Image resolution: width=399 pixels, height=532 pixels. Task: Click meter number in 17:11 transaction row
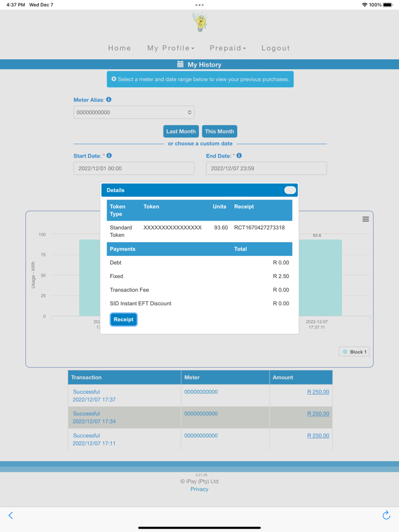[x=201, y=436]
